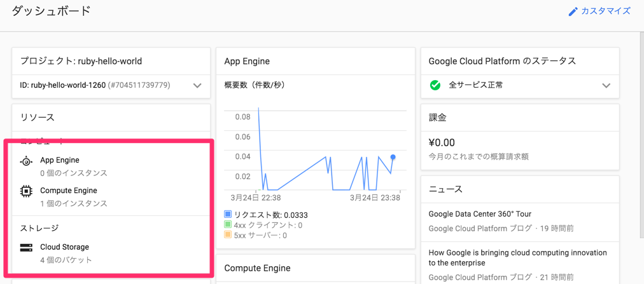Click the ストレージ section label
The width and height of the screenshot is (644, 284).
click(x=39, y=228)
